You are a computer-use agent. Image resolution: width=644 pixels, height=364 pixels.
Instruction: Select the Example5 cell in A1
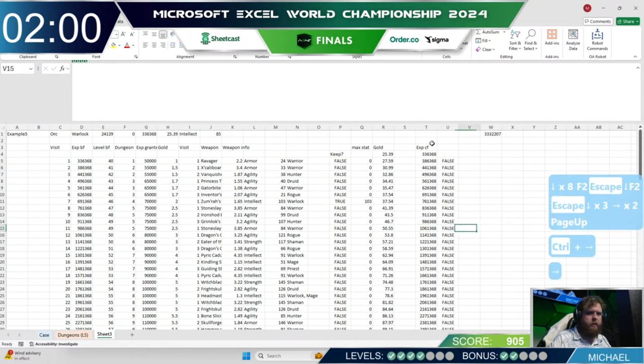click(17, 134)
